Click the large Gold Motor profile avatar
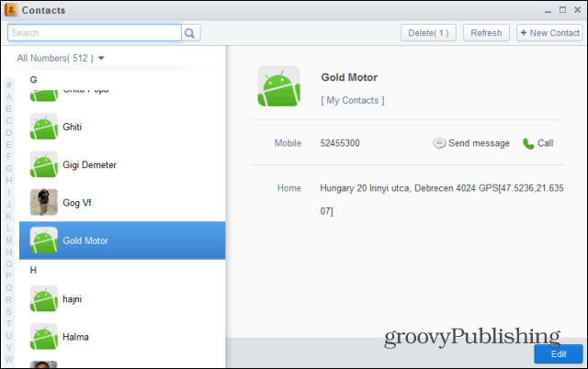 [279, 86]
